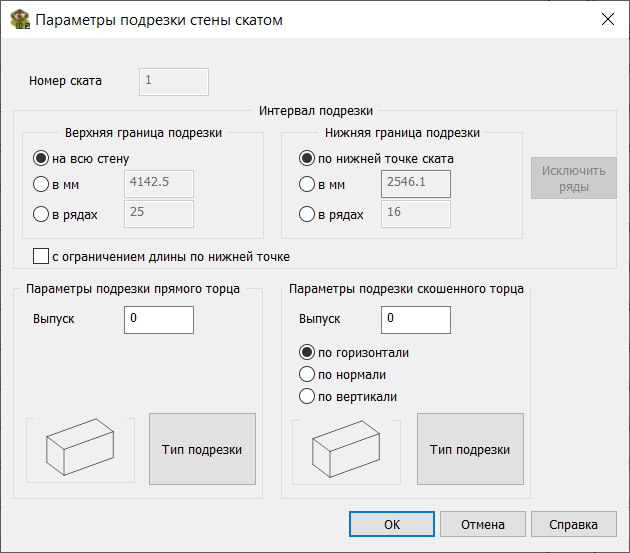630x553 pixels.
Task: Click the Выпуск field for beveled end
Action: tap(416, 320)
